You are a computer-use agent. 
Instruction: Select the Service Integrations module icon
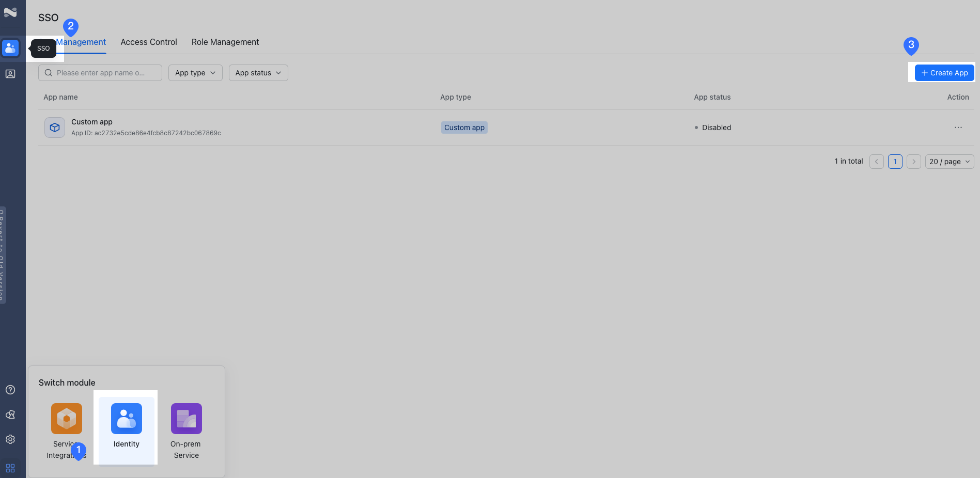point(67,419)
